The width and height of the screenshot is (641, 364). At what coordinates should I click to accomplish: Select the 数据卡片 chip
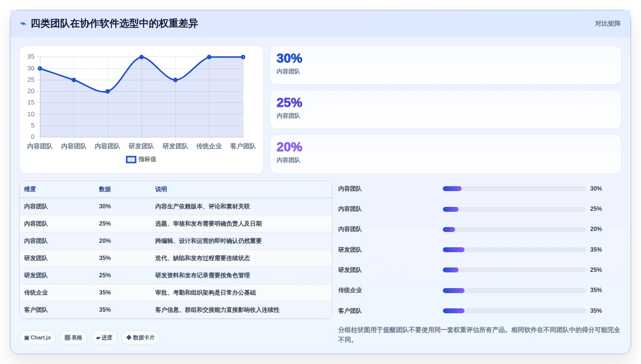point(141,338)
